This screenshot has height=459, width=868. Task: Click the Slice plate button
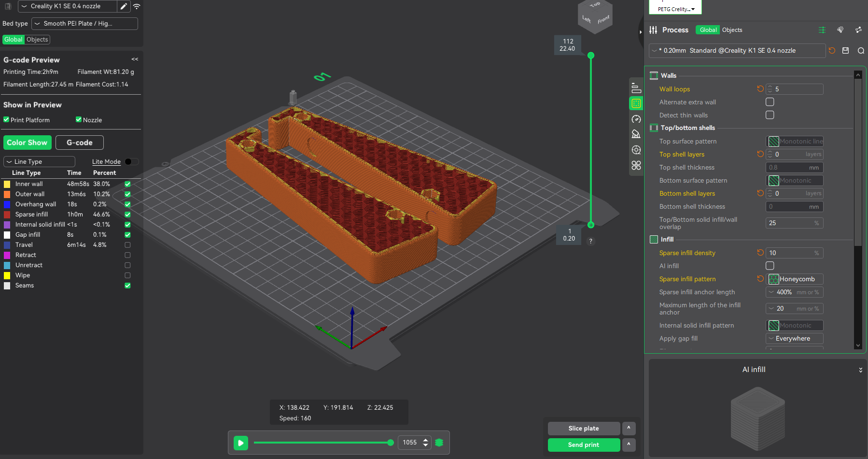point(584,429)
